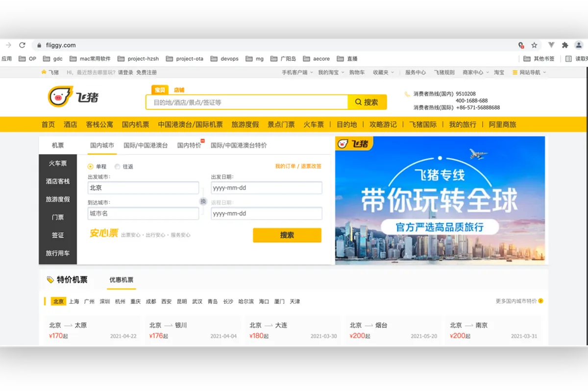
Task: Open the mac常用软件 bookmark folder
Action: (x=90, y=59)
